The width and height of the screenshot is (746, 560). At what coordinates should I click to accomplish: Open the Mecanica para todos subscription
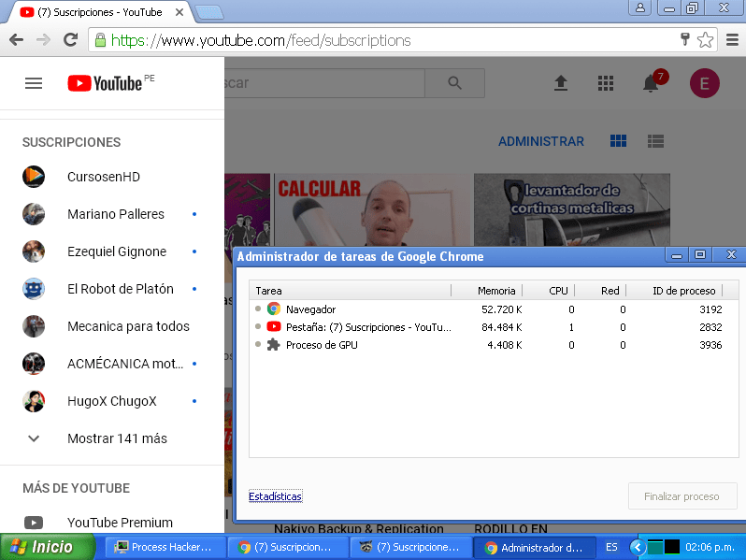pyautogui.click(x=112, y=326)
